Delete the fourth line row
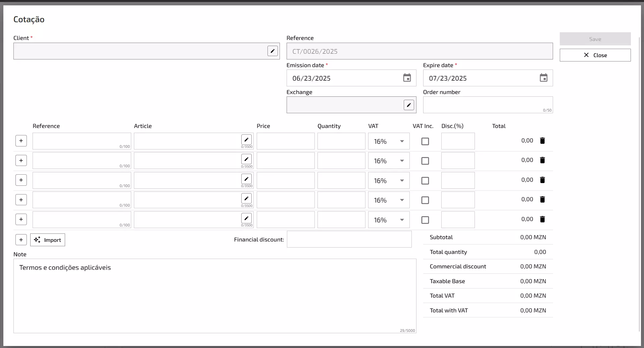 coord(542,200)
